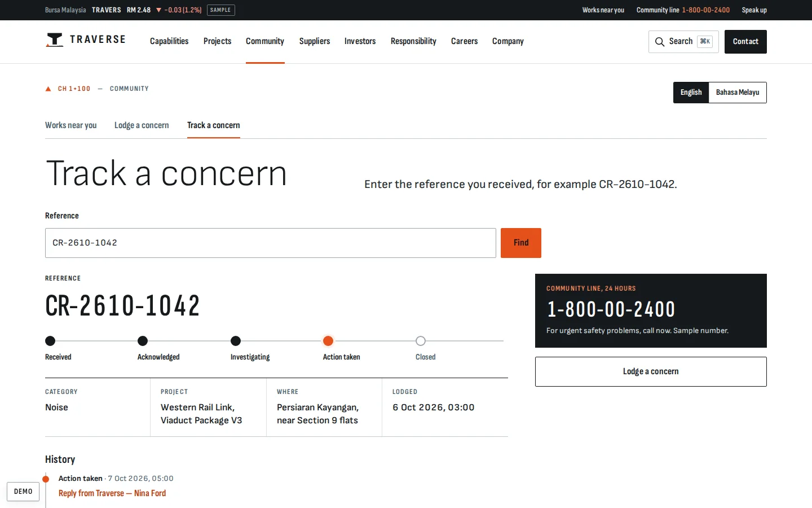Click the Acknowledged progress step dot
The height and width of the screenshot is (508, 812).
(143, 341)
